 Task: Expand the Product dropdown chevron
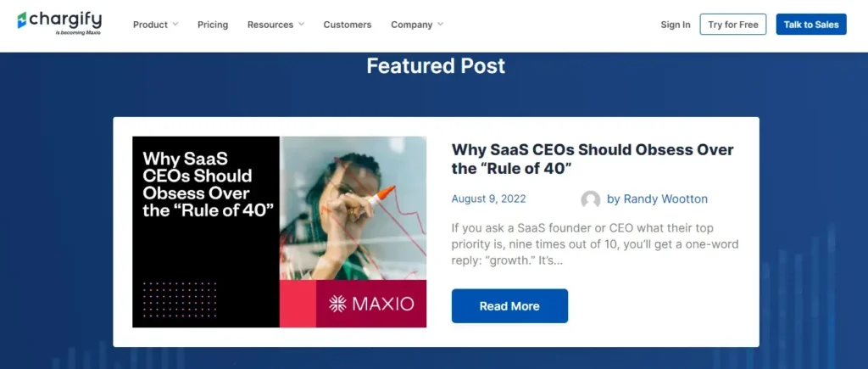(x=175, y=25)
